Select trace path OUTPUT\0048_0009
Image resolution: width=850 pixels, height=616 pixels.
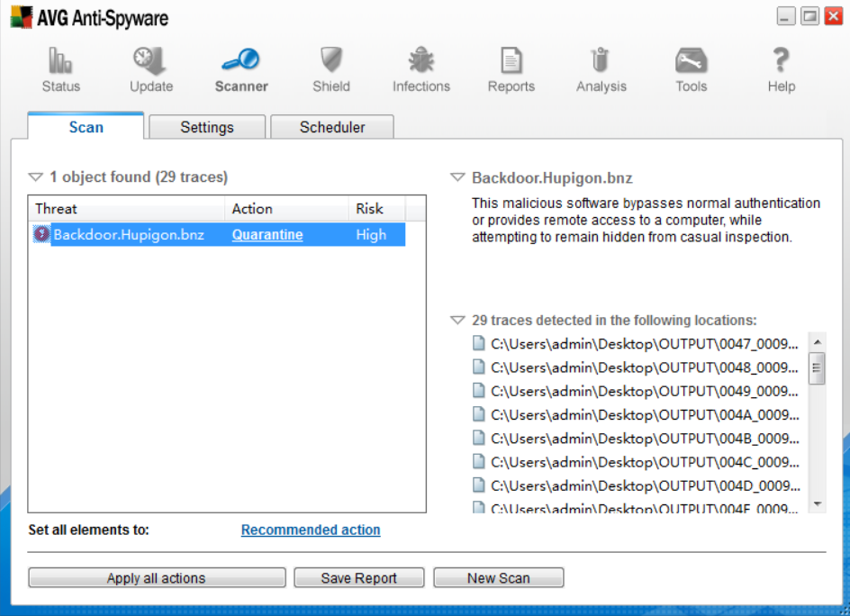click(645, 367)
